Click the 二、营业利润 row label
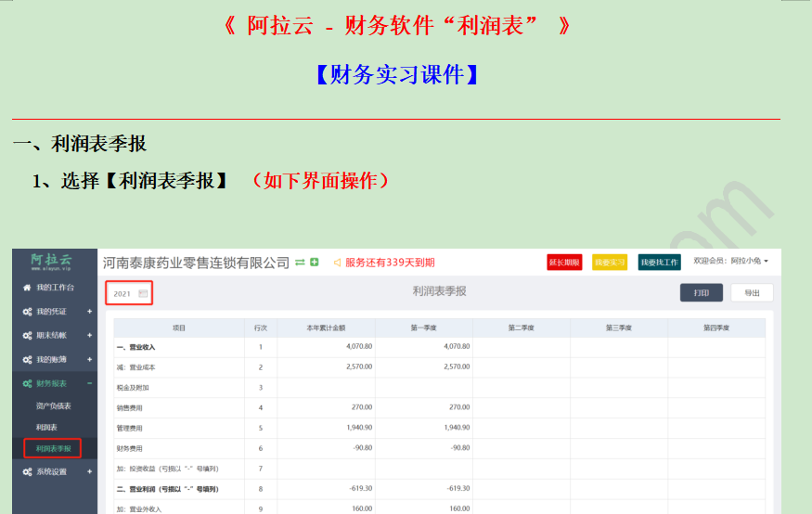 [x=167, y=489]
